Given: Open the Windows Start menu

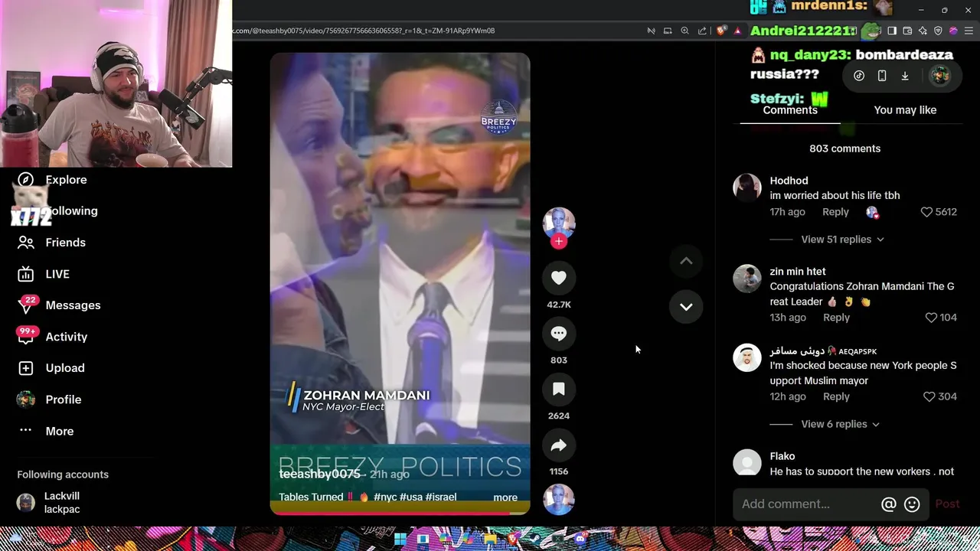Looking at the screenshot, I should click(400, 539).
